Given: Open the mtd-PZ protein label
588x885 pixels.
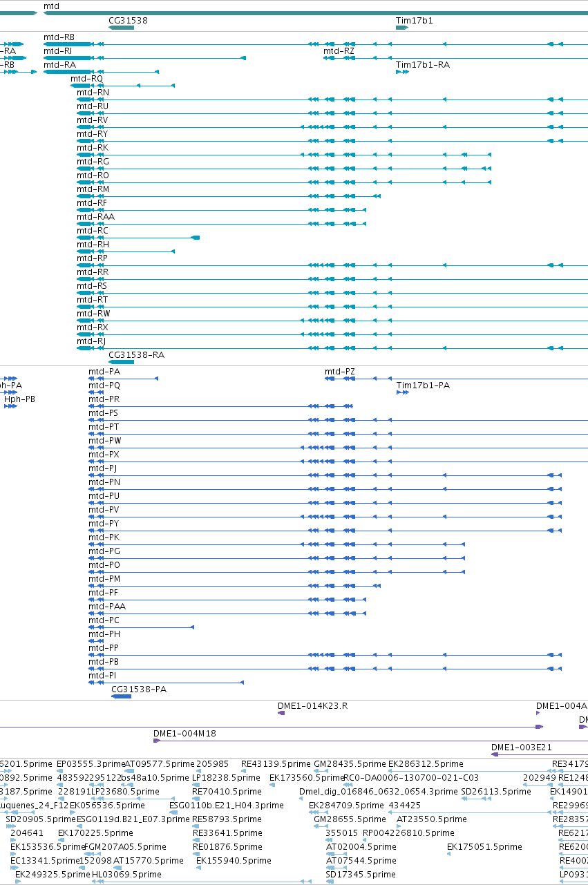Looking at the screenshot, I should click(340, 372).
